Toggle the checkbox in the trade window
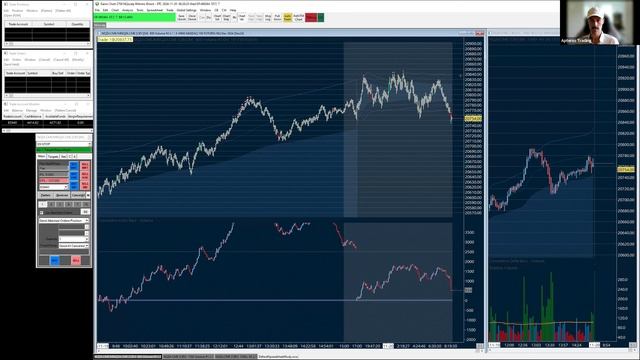The image size is (640, 360). 41,213
